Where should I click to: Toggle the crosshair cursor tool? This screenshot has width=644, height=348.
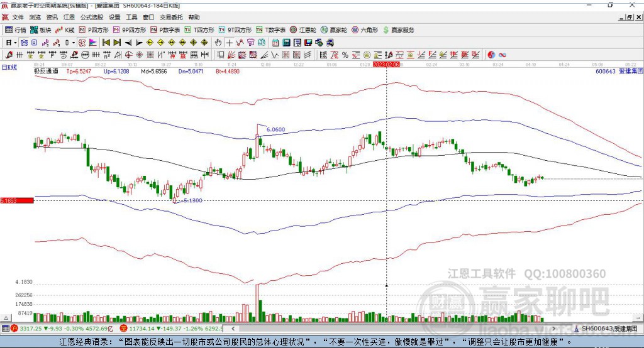click(x=229, y=43)
